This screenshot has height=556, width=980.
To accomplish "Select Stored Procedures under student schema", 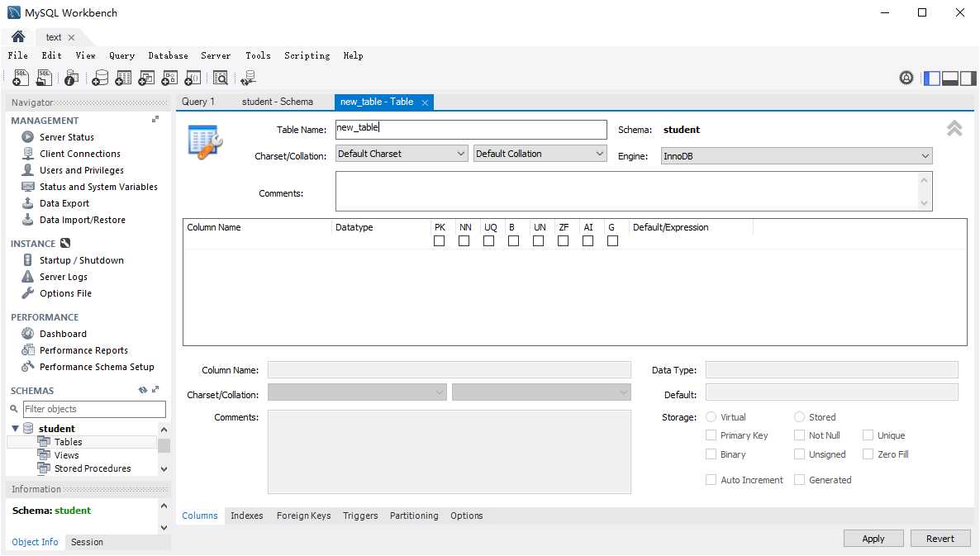I will pyautogui.click(x=93, y=468).
